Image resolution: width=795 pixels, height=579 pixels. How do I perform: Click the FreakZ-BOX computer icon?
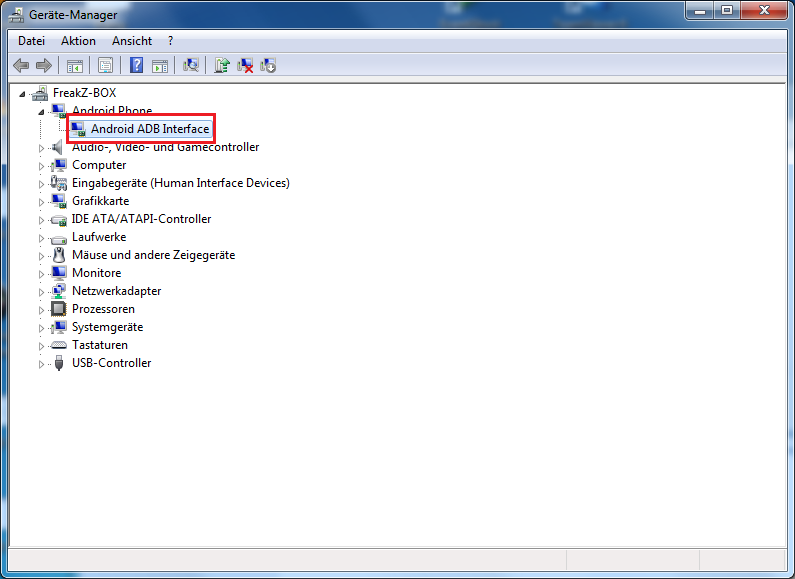click(40, 93)
